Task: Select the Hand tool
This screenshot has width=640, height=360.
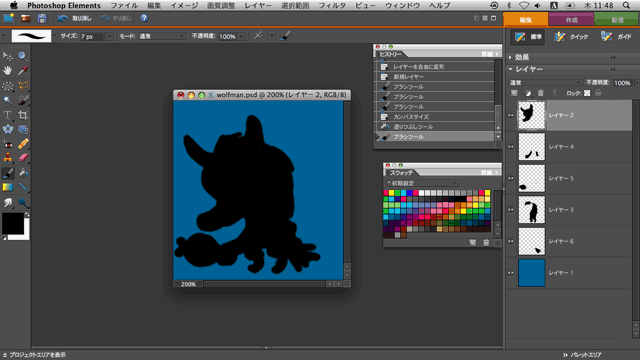Action: (7, 71)
